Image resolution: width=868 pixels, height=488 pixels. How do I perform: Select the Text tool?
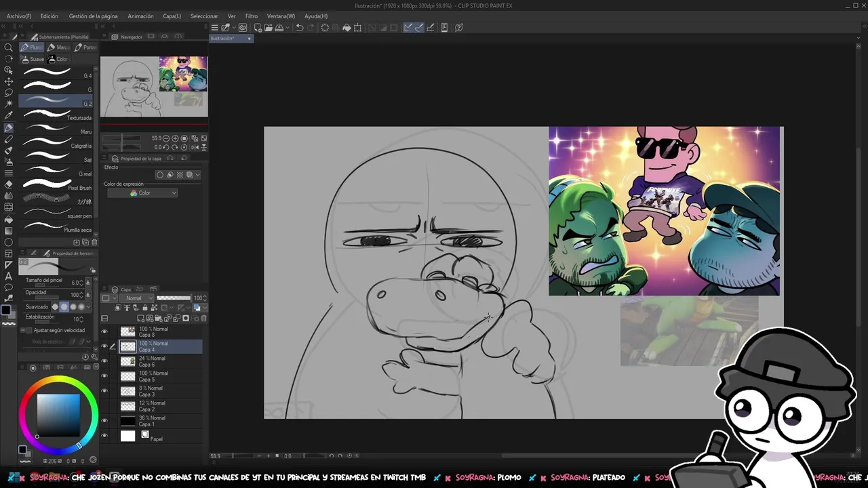[9, 276]
